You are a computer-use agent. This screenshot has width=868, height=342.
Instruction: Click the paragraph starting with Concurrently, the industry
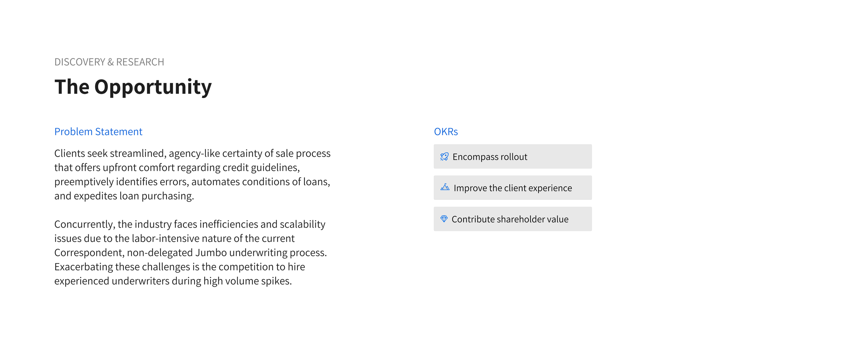pos(191,253)
